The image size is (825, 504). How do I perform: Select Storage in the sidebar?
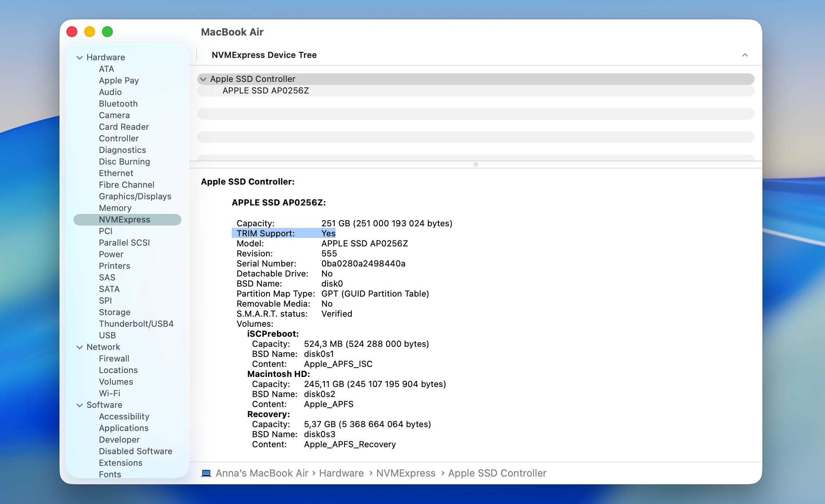(114, 312)
